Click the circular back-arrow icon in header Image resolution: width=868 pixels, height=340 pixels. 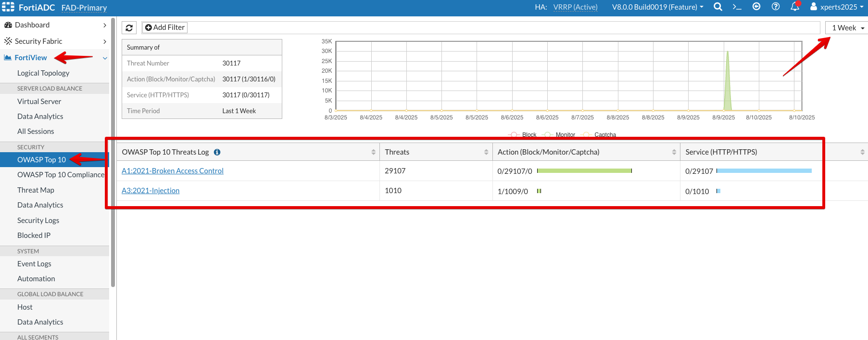click(x=756, y=7)
